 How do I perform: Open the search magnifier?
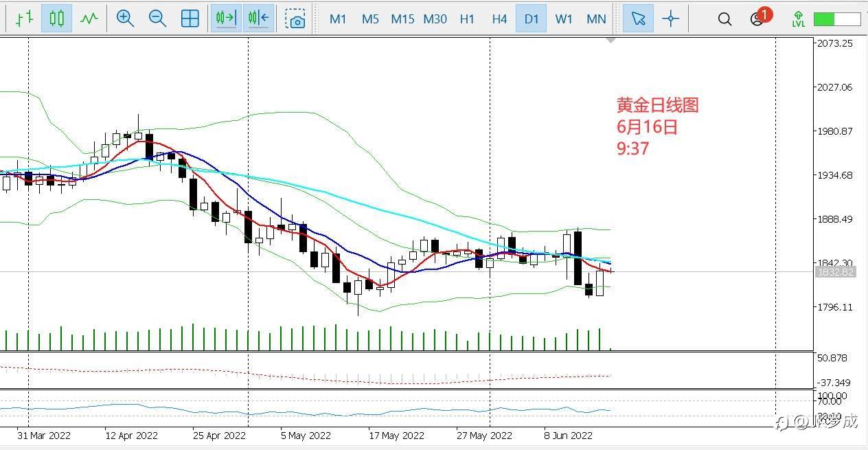point(724,19)
